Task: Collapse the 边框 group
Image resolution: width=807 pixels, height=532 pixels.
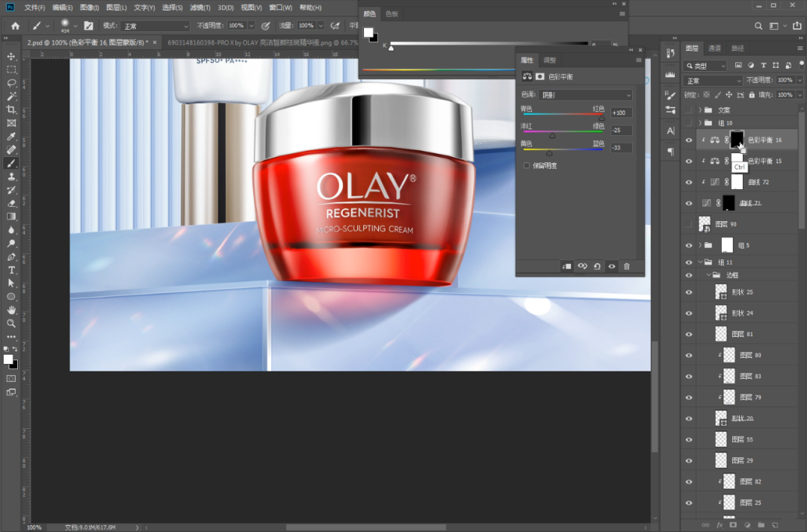Action: pos(708,275)
